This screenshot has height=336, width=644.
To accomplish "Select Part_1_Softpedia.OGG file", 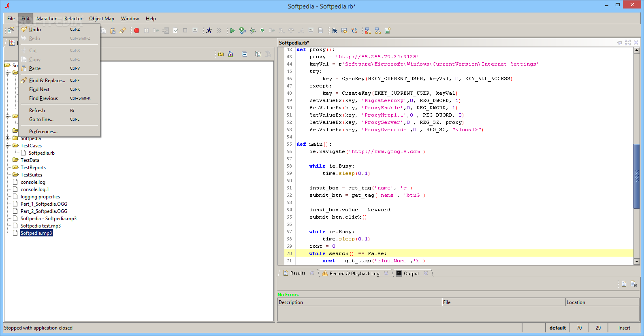I will pyautogui.click(x=44, y=204).
